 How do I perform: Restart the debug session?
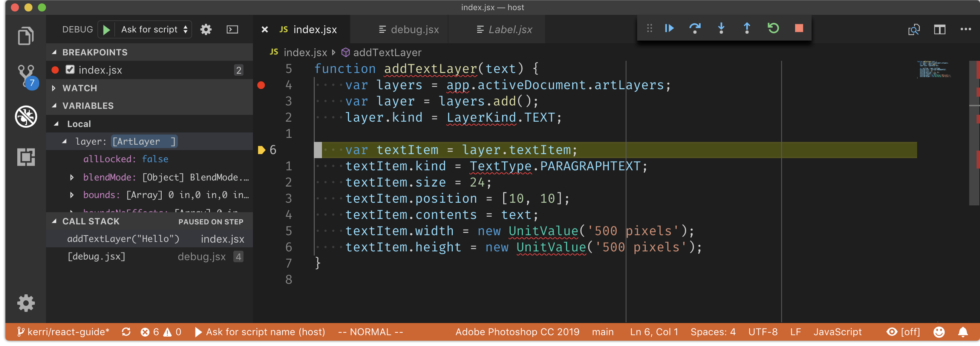coord(773,28)
